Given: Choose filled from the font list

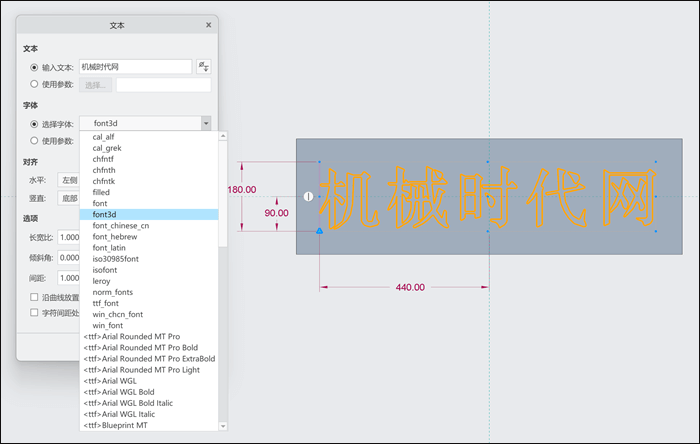Looking at the screenshot, I should click(149, 192).
